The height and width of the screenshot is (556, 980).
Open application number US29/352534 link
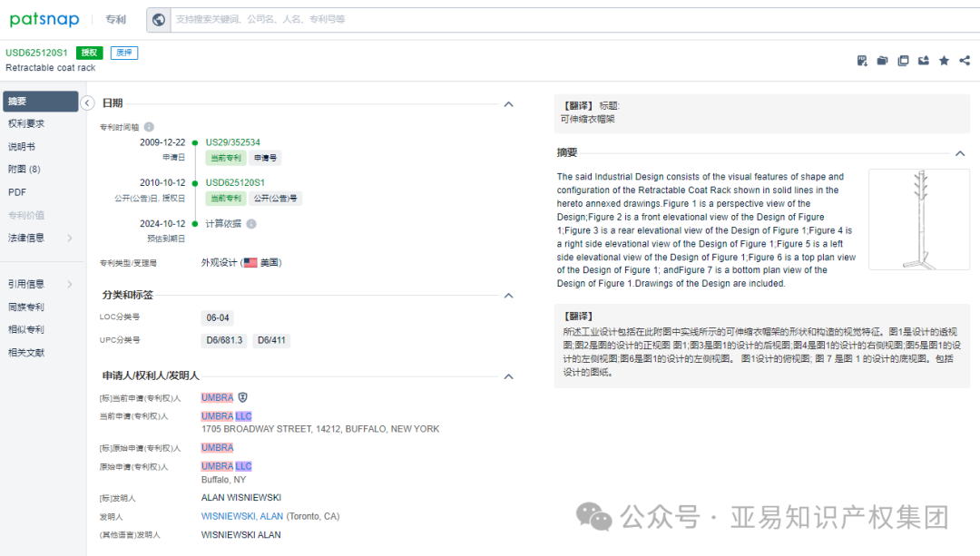pos(232,142)
